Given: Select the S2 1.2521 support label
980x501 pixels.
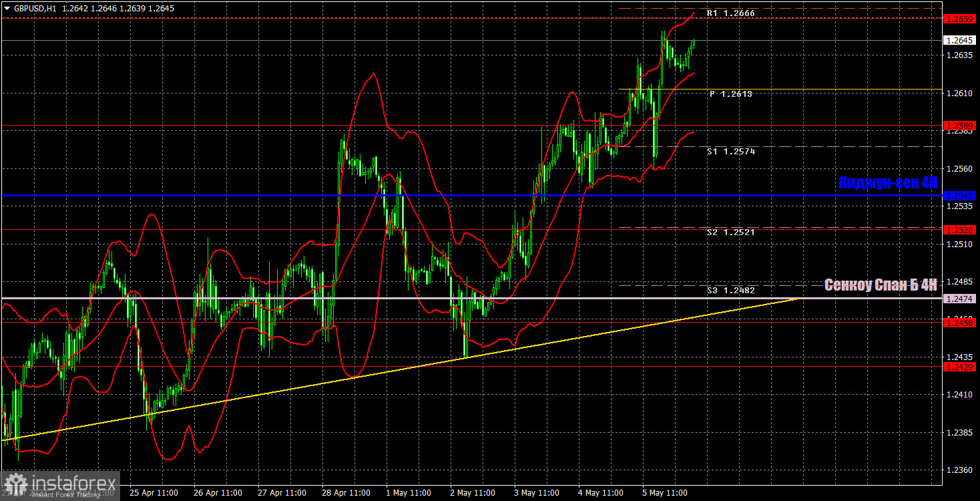Looking at the screenshot, I should (731, 232).
